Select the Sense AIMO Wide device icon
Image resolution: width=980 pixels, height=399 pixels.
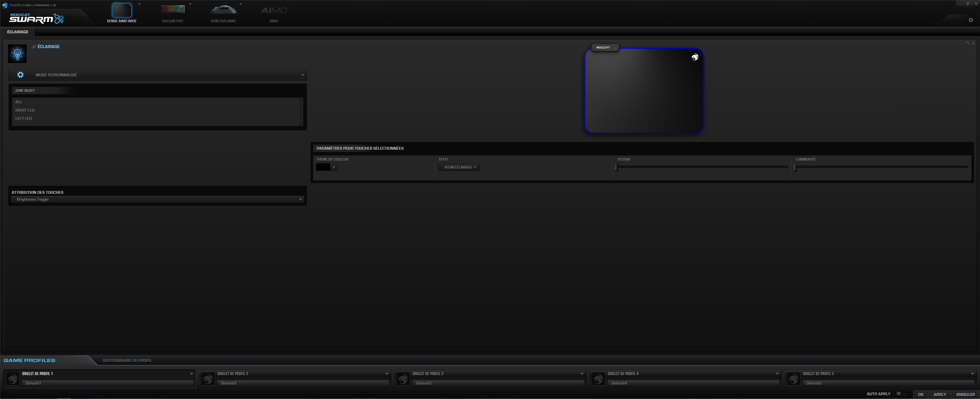coord(122,10)
